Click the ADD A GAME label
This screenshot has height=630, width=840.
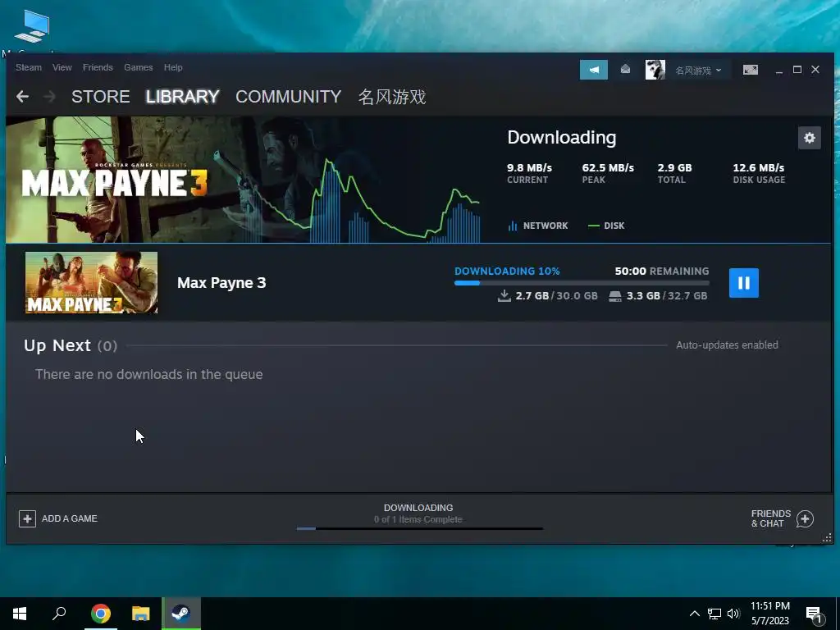pyautogui.click(x=70, y=518)
